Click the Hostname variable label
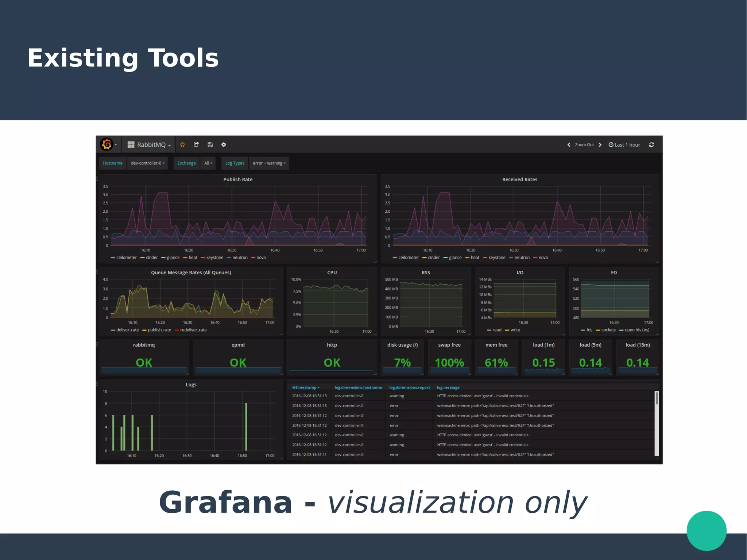747x560 pixels. click(x=113, y=163)
